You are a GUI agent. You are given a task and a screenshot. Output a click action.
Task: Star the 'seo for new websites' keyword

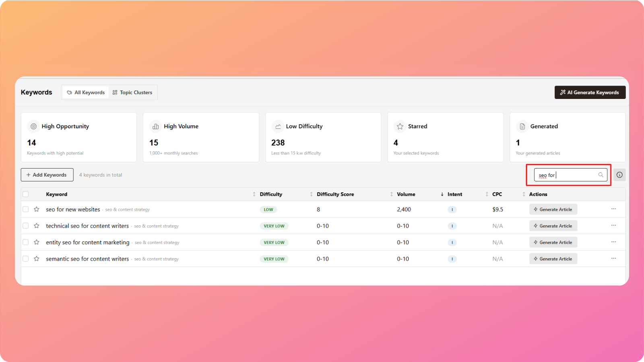tap(37, 209)
